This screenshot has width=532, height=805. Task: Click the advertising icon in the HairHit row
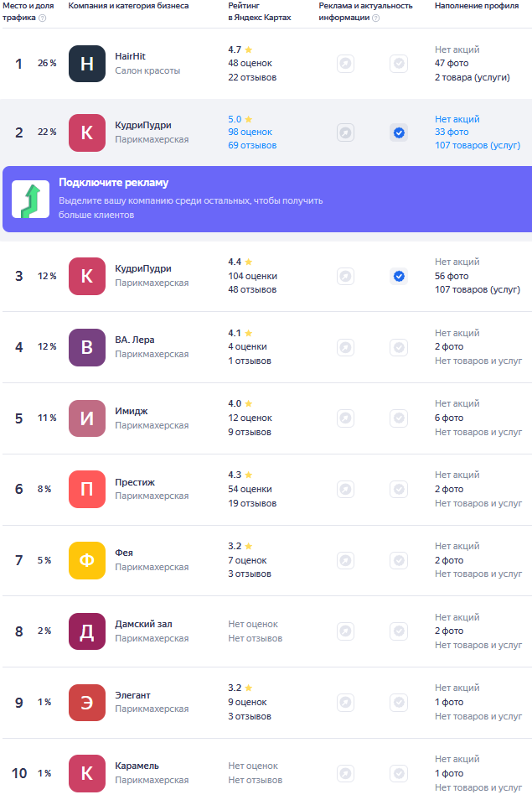(346, 64)
